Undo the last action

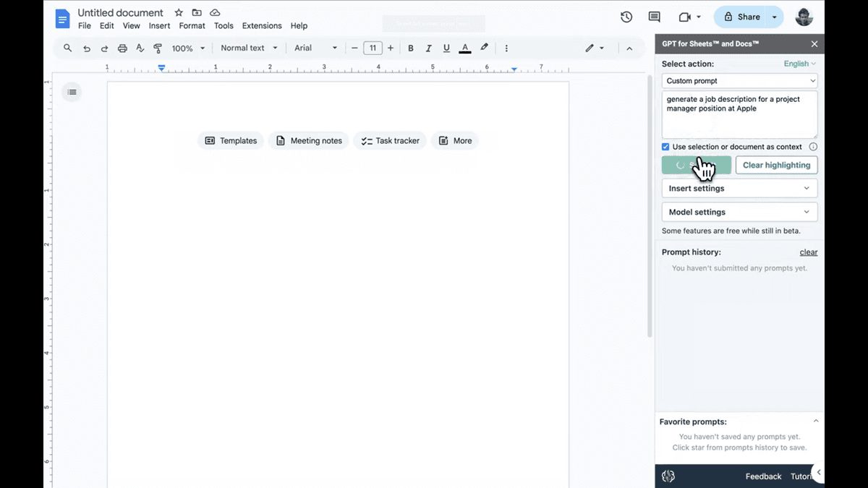pos(86,48)
